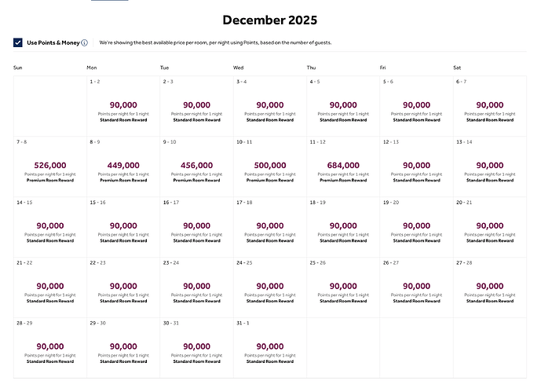Viewport: 541px width, 392px height.
Task: Select the 684,000 points December 11 - 12 cell
Action: tap(343, 167)
